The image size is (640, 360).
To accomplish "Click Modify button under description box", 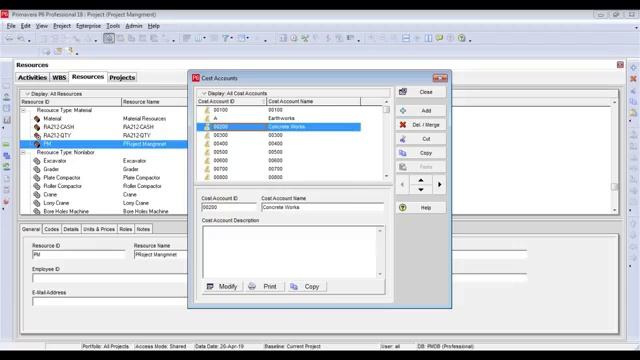I will pyautogui.click(x=222, y=287).
